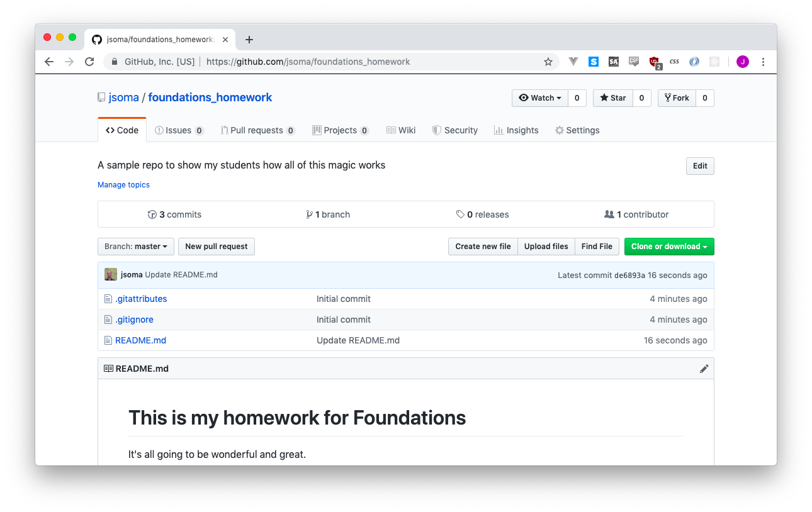Star the repository
812x512 pixels.
coord(612,98)
